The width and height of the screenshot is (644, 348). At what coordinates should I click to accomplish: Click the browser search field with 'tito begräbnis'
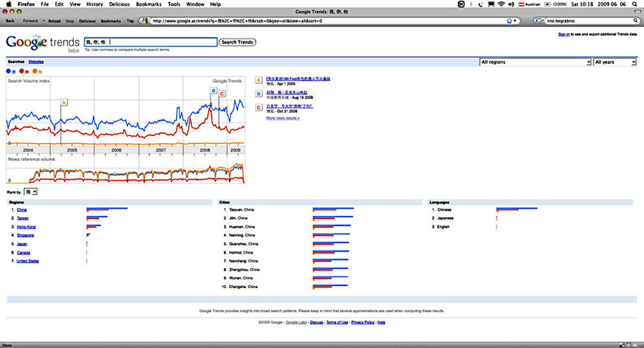pos(589,20)
